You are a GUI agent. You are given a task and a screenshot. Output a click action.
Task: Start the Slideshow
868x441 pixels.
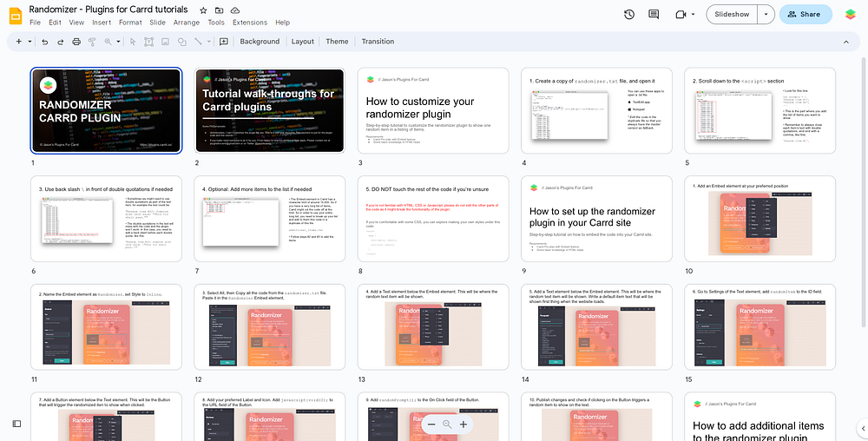point(732,15)
